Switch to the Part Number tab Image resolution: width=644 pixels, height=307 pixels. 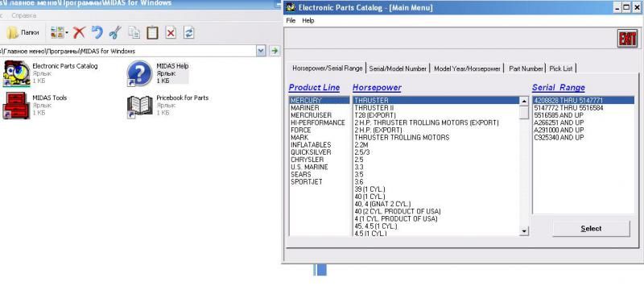pyautogui.click(x=526, y=68)
